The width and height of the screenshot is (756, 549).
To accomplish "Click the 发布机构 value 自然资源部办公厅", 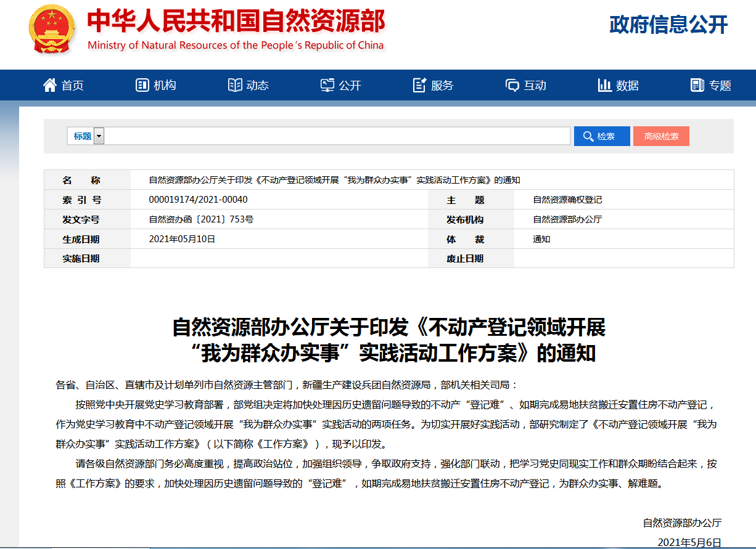I will pos(567,219).
